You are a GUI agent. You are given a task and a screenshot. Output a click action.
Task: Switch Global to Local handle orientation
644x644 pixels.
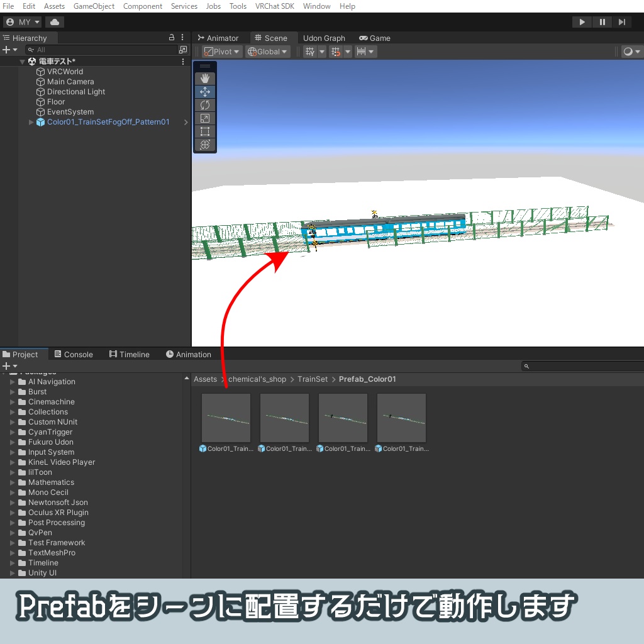(267, 51)
